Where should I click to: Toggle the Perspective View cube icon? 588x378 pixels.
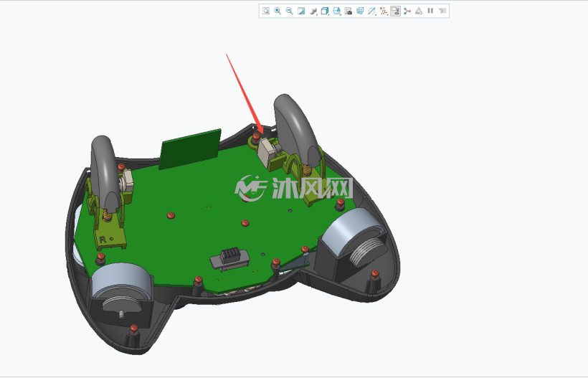tap(360, 11)
